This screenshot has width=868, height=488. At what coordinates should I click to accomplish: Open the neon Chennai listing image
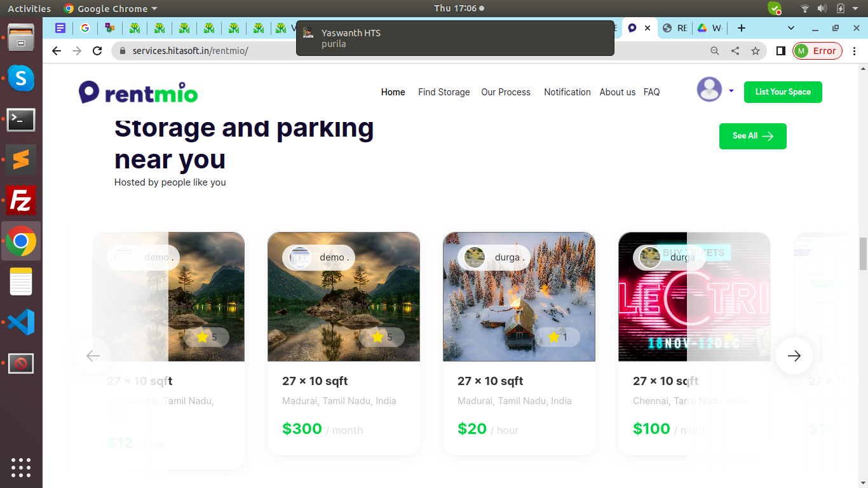click(695, 297)
